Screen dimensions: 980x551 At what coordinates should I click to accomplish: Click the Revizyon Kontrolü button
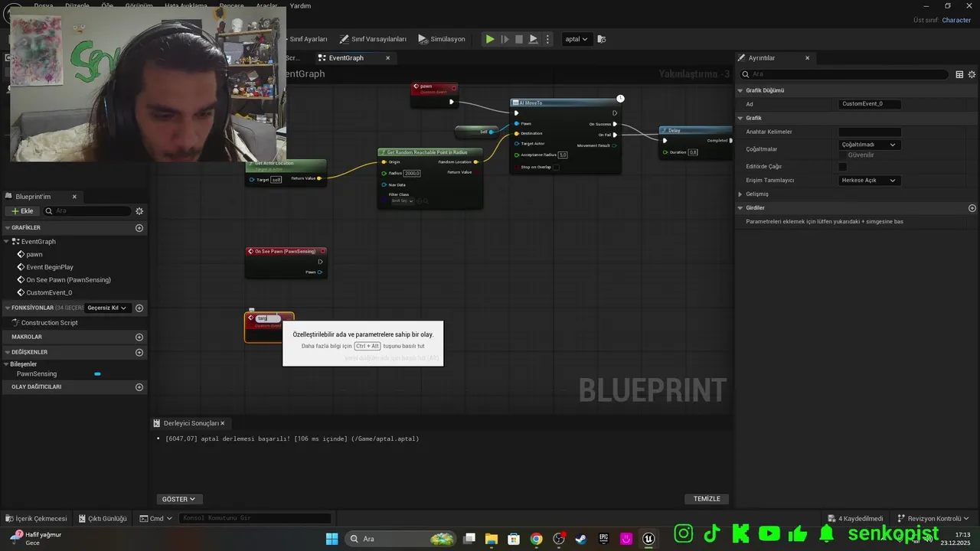click(933, 518)
